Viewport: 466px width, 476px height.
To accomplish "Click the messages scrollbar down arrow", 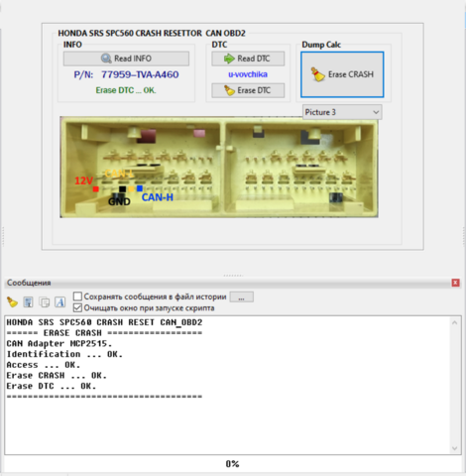I will pos(455,448).
